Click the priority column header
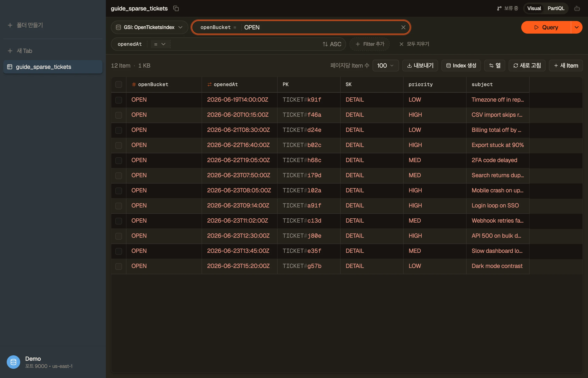This screenshot has height=378, width=588. pyautogui.click(x=435, y=84)
